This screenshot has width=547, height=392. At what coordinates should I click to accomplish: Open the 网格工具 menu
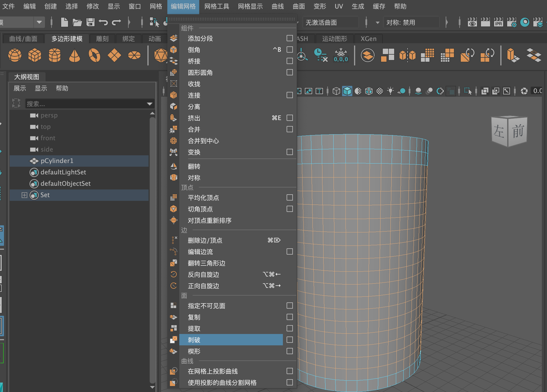point(217,6)
